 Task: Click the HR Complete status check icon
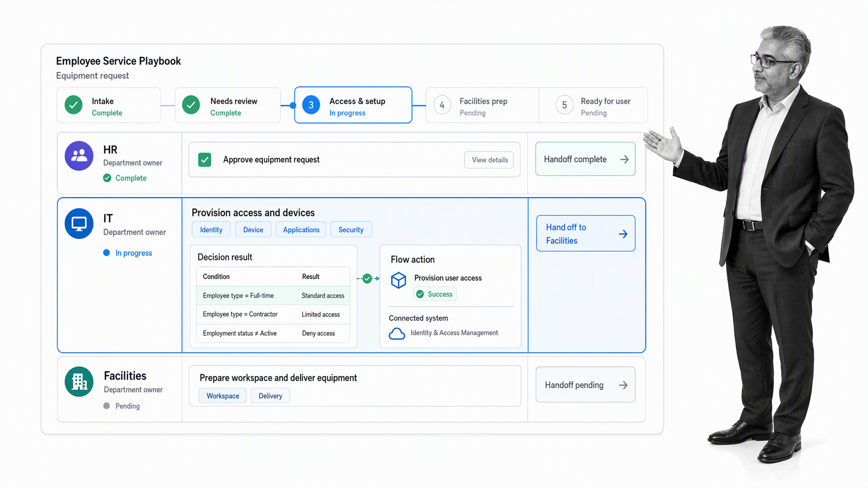coord(107,178)
